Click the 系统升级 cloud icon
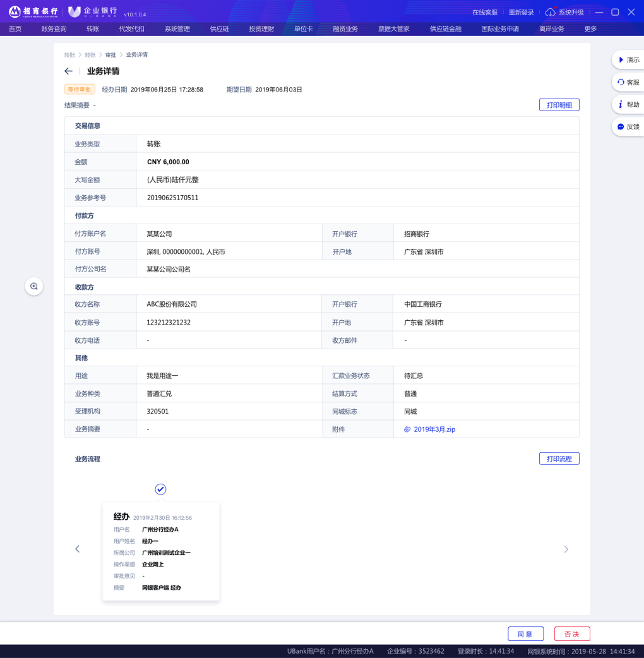This screenshot has height=658, width=644. [x=551, y=13]
